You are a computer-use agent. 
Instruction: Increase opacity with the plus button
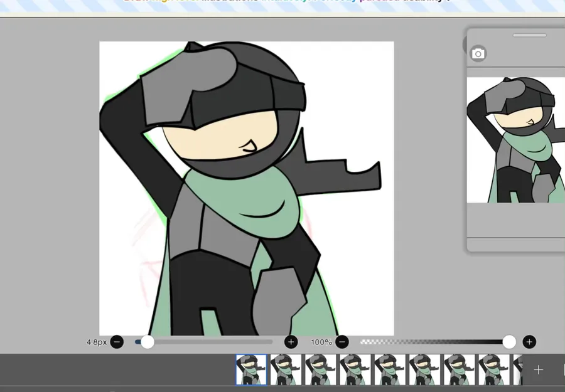529,342
